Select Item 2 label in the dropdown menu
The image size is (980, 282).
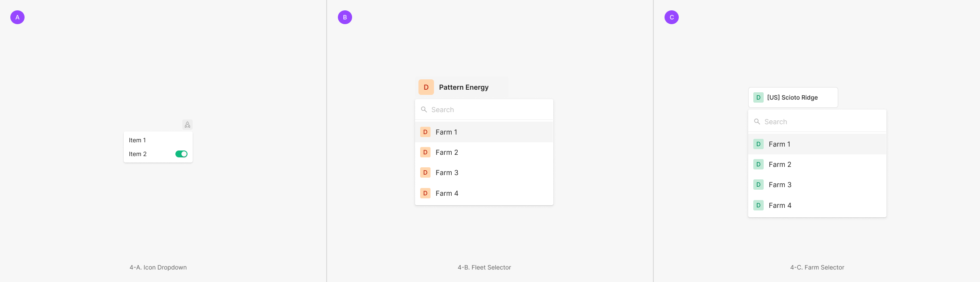click(138, 154)
